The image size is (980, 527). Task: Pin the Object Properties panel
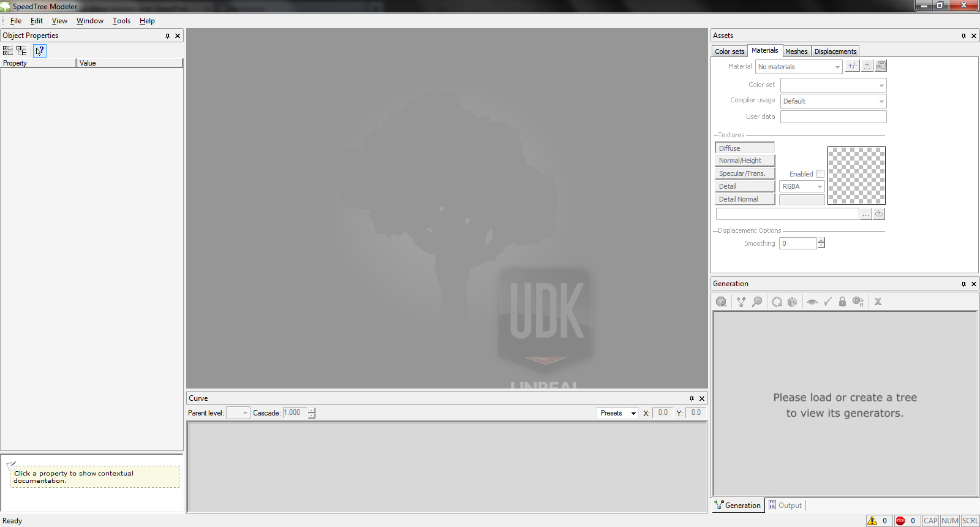pos(167,36)
